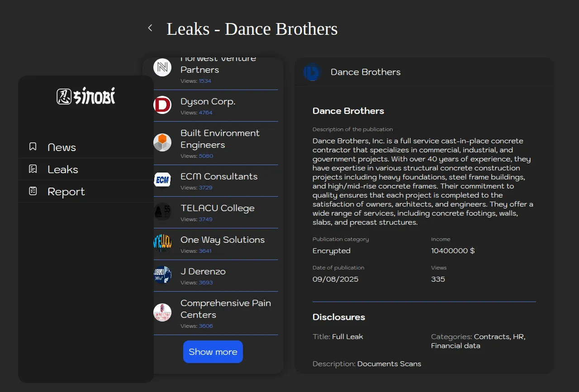This screenshot has width=579, height=392.
Task: Click the orange hexagon Built Environment Engineers logo
Action: pos(162,142)
